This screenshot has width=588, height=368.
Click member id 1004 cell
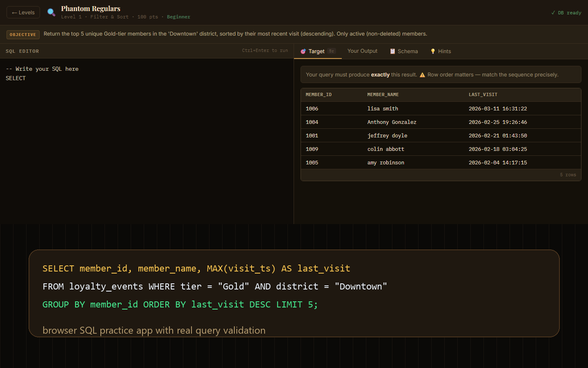pyautogui.click(x=312, y=122)
